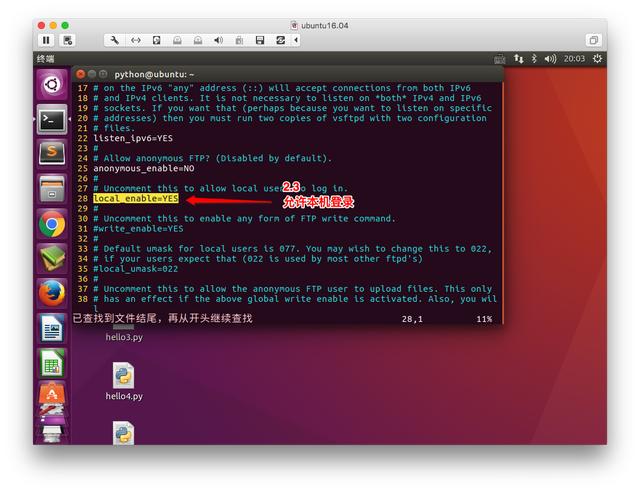The height and width of the screenshot is (492, 640).
Task: Click line local_enable=YES
Action: pos(136,198)
